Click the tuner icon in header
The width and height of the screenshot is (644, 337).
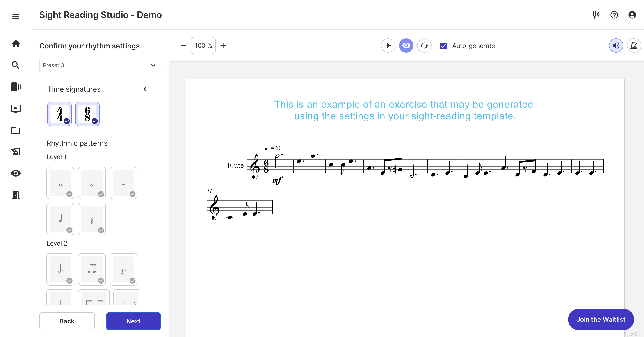pos(596,15)
